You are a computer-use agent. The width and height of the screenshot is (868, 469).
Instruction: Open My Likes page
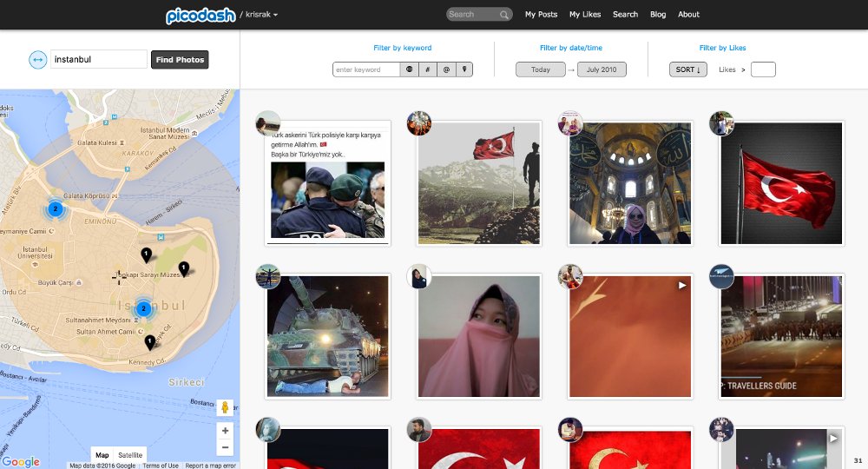[x=585, y=15]
